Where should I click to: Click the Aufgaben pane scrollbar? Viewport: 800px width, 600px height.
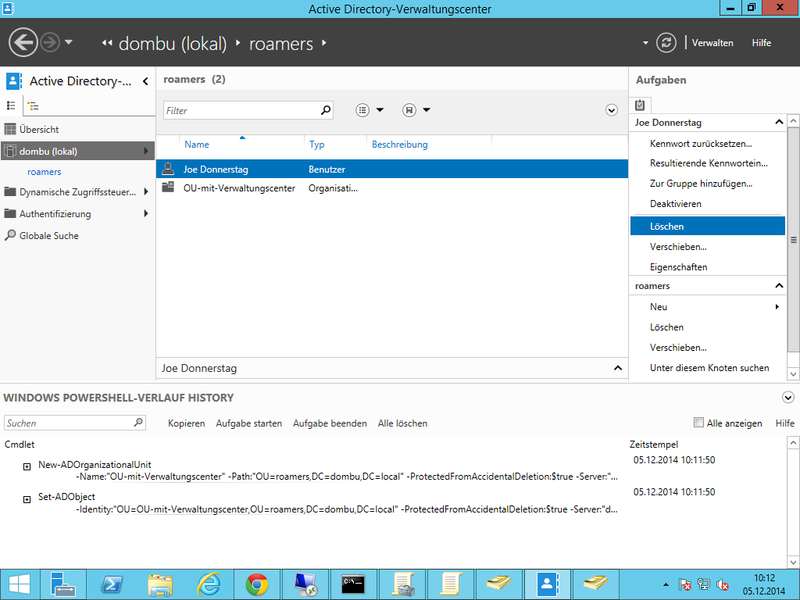click(793, 240)
